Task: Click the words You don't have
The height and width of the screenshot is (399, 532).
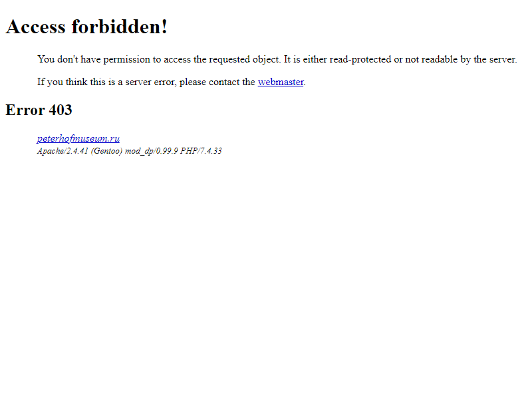Action: pos(69,59)
